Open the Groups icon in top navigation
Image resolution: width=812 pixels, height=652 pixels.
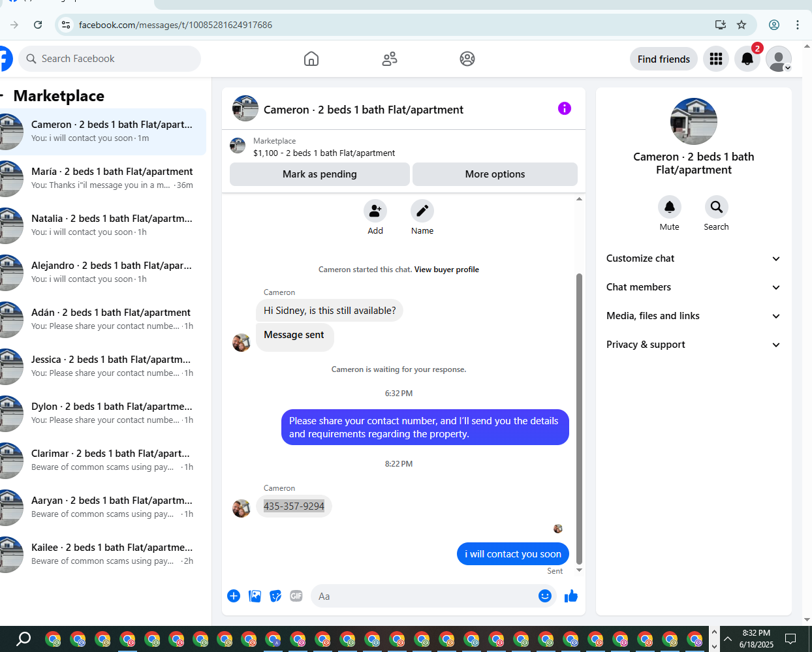(467, 59)
